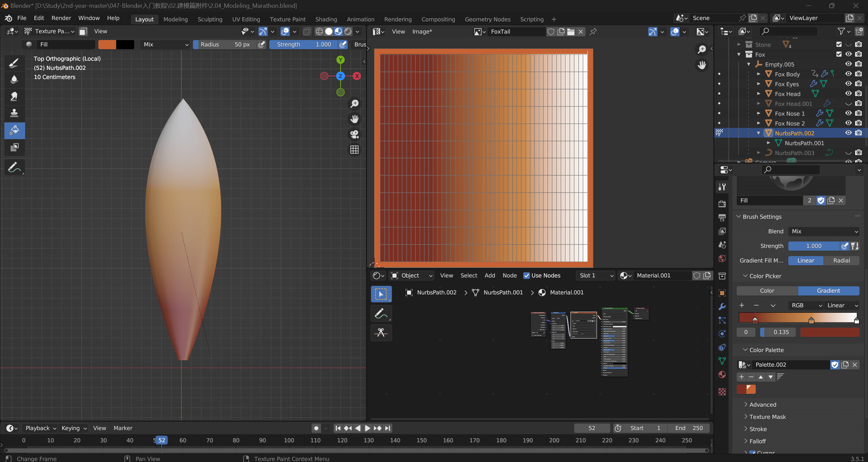Click frame 100 on the timeline
868x462 pixels.
tap(289, 440)
